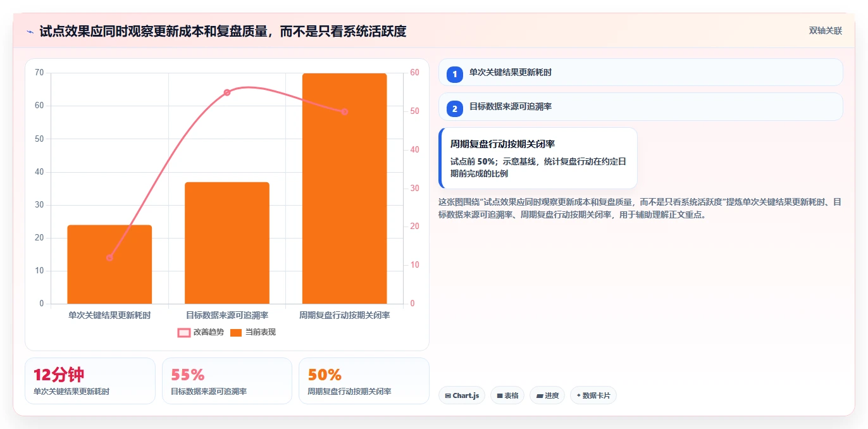Toggle the 改善趋势 legend entry
Screen dimensions: 868x429
click(x=201, y=332)
